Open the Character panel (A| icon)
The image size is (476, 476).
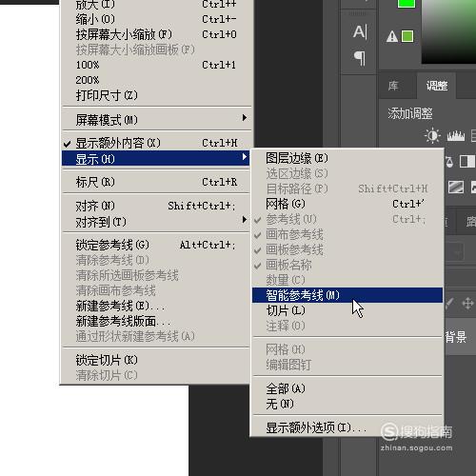(x=360, y=32)
